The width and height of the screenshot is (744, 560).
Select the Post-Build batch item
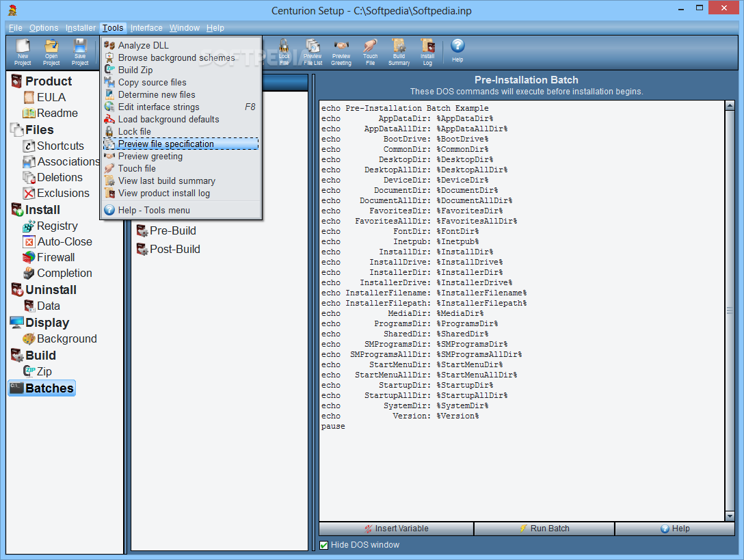coord(168,249)
